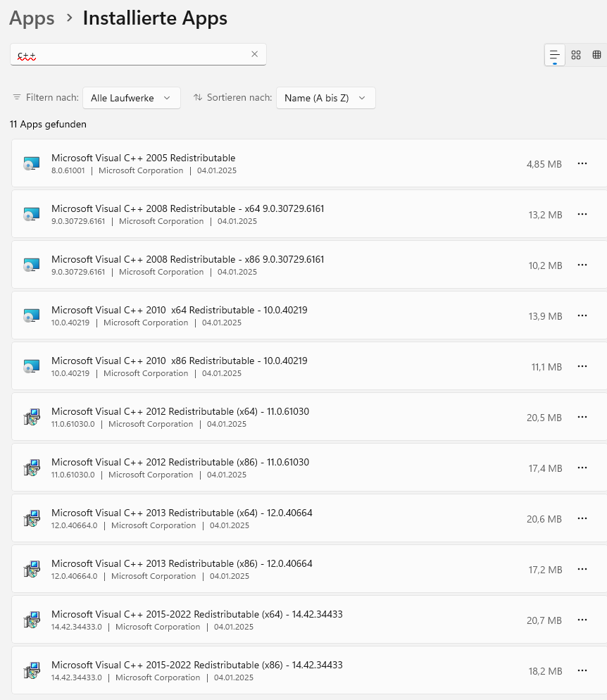Go back to Apps breadcrumb
The width and height of the screenshot is (607, 700).
click(x=32, y=18)
